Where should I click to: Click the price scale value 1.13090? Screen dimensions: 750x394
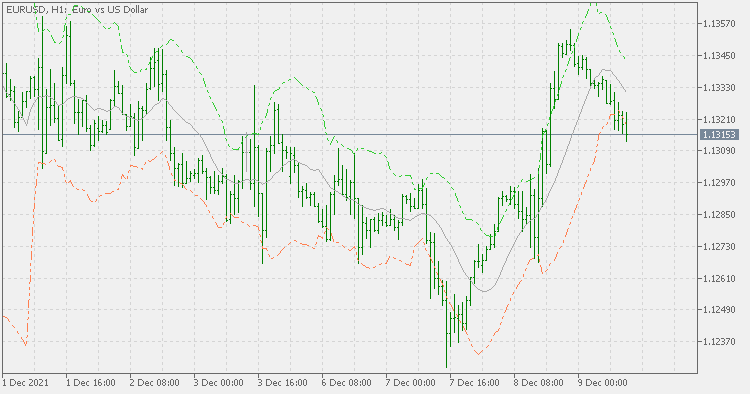click(719, 151)
